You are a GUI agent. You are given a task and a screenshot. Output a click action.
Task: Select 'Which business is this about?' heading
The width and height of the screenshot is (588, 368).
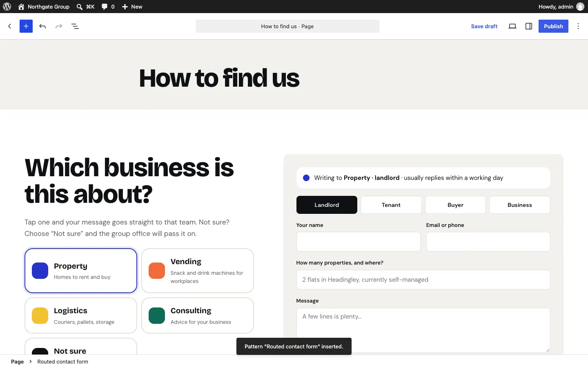coord(129,180)
